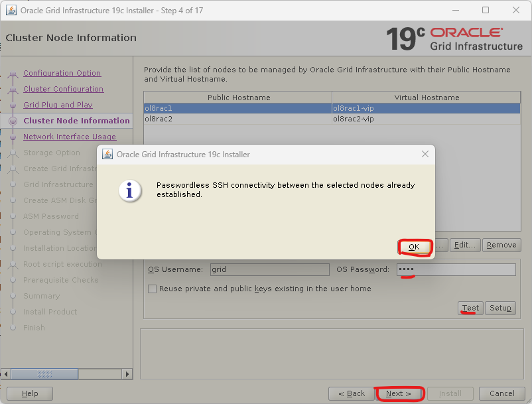Click the step marker beside Grid Plug and Play
532x404 pixels.
13,105
